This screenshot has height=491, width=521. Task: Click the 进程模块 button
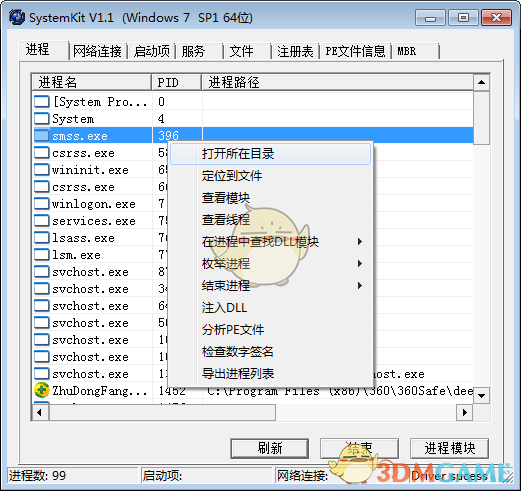pyautogui.click(x=449, y=448)
